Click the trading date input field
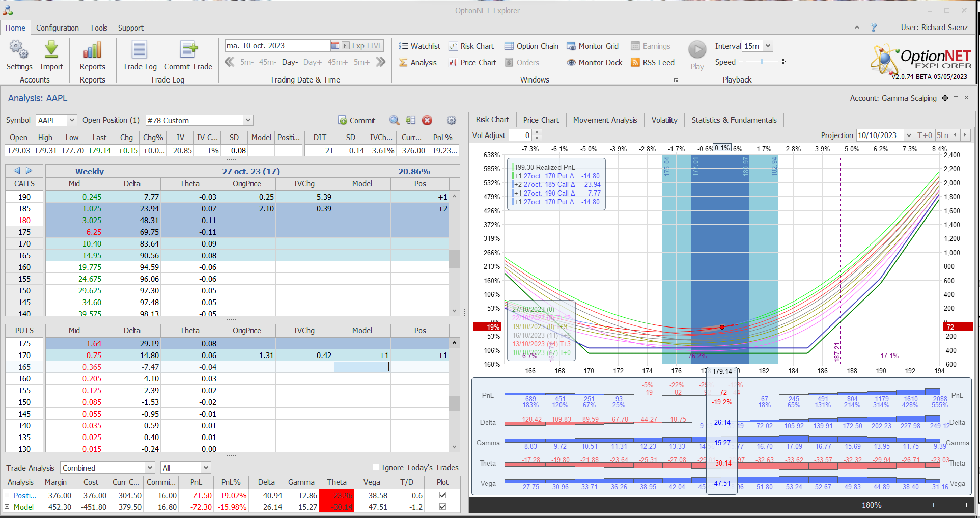Screen dimensions: 980x518 [277, 46]
